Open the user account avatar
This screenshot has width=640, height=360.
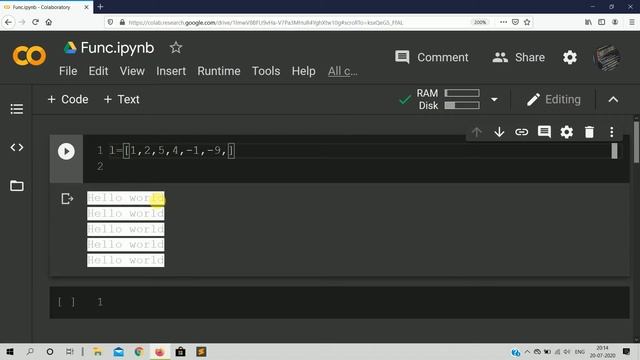coord(607,57)
